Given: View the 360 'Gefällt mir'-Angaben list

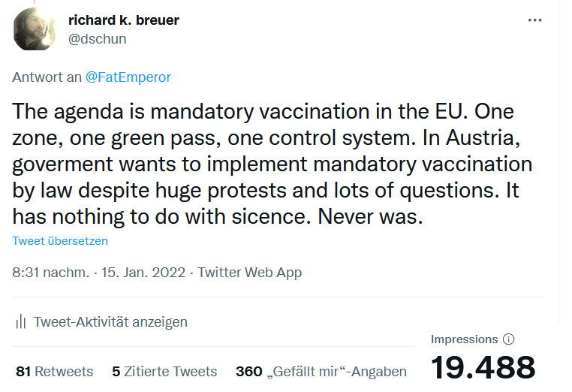Looking at the screenshot, I should [x=321, y=372].
